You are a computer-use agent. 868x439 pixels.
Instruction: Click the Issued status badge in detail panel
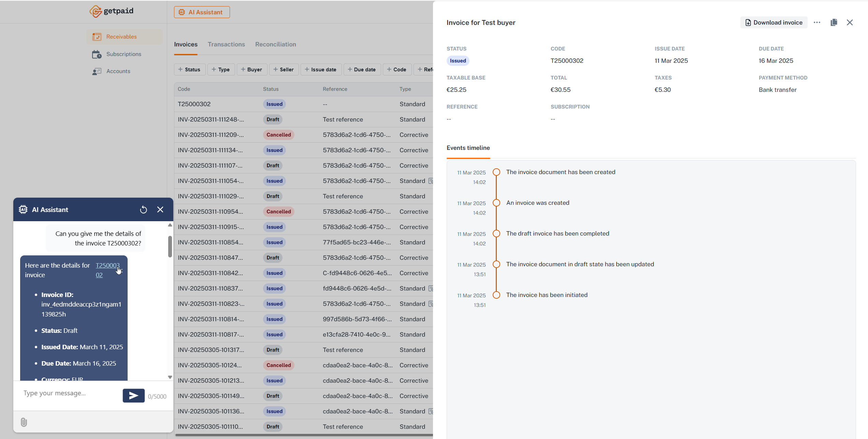click(458, 61)
